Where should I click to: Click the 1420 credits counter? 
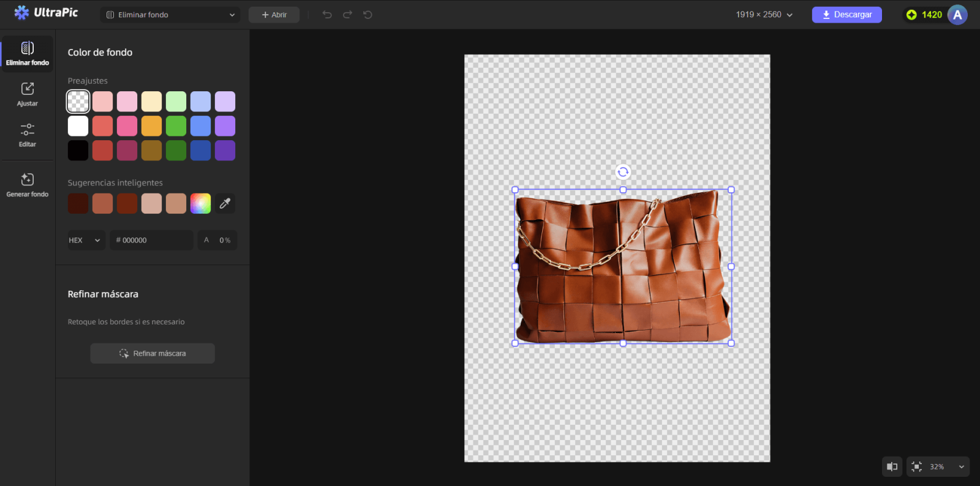[x=932, y=15]
